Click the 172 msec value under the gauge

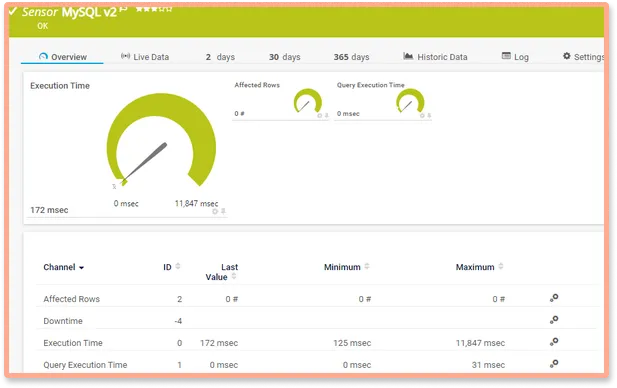pyautogui.click(x=49, y=210)
